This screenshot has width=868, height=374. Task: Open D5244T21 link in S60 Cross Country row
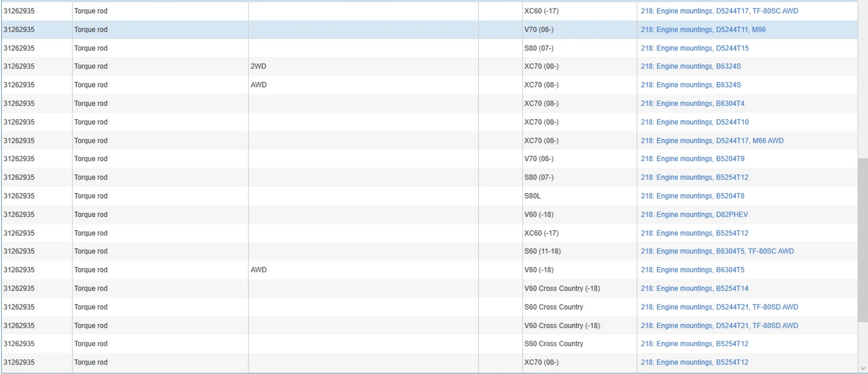click(x=719, y=307)
